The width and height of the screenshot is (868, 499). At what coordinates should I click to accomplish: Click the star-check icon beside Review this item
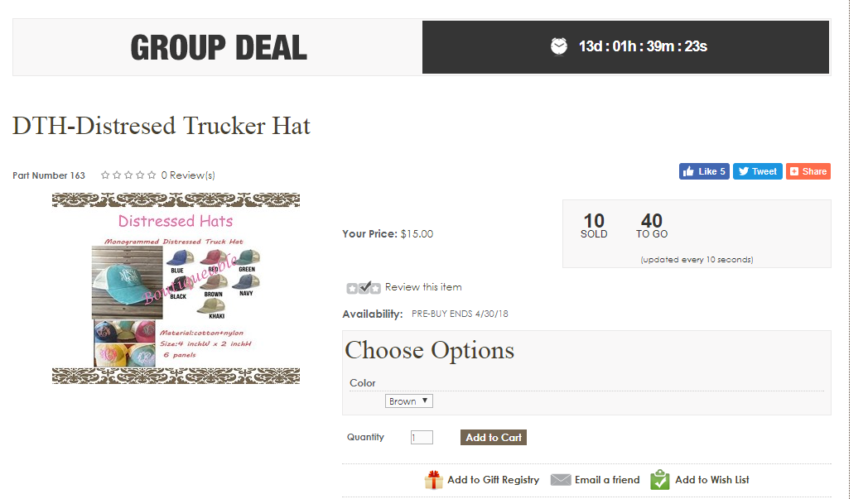pos(364,288)
